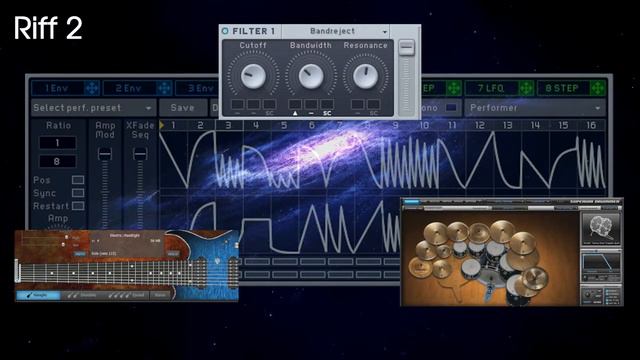The image size is (640, 360).
Task: Click the performer play-position marker arrow
Action: coord(162,125)
